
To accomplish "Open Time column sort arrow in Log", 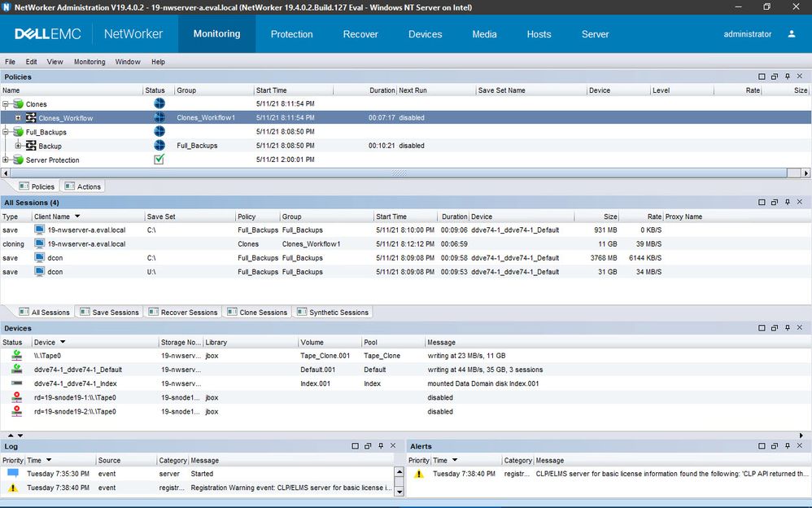I will (49, 460).
